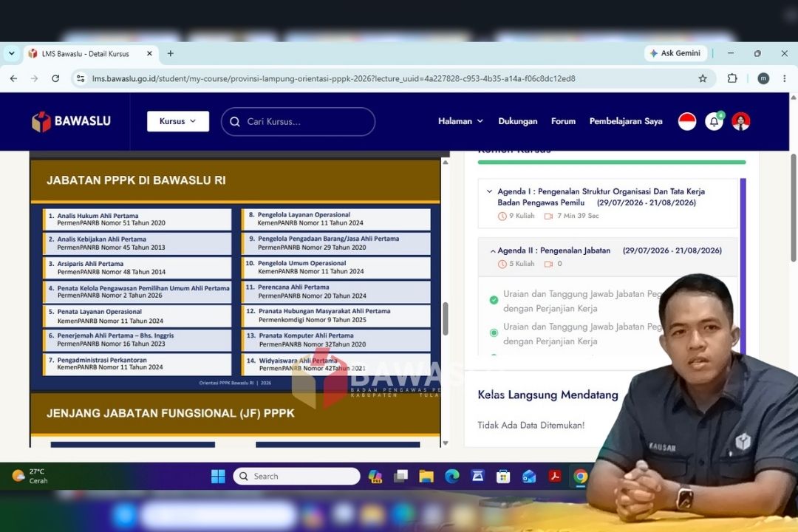
Task: Click the Windows Start button
Action: coord(218,476)
